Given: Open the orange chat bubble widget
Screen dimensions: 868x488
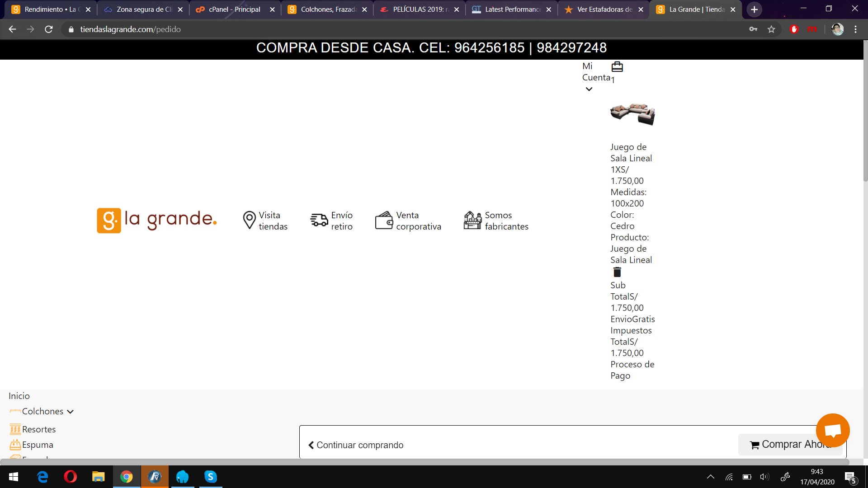Looking at the screenshot, I should 832,430.
